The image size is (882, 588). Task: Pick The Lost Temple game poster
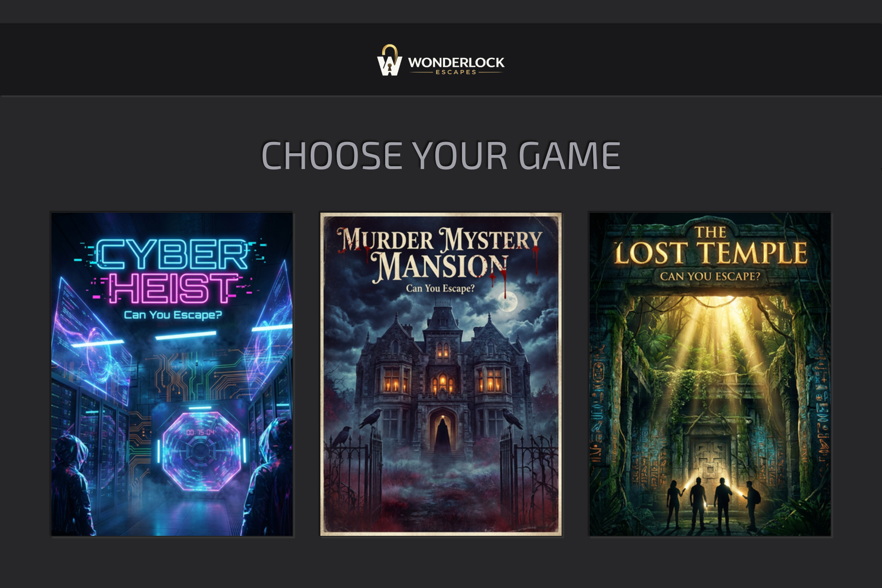[x=710, y=374]
